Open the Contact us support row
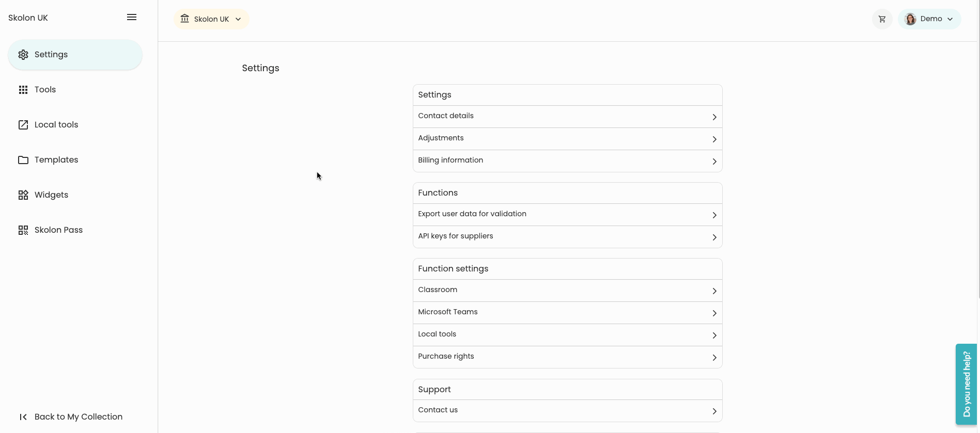 pos(567,411)
